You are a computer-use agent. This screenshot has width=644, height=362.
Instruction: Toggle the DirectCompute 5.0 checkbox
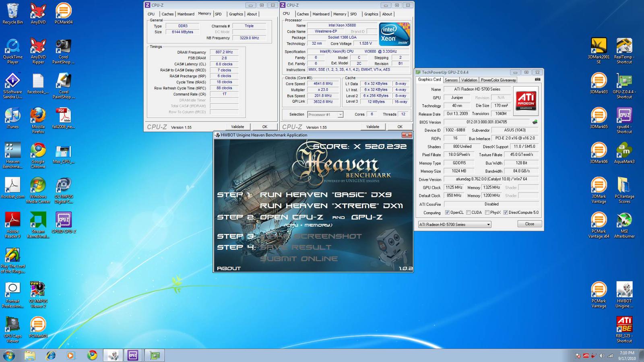coord(506,213)
